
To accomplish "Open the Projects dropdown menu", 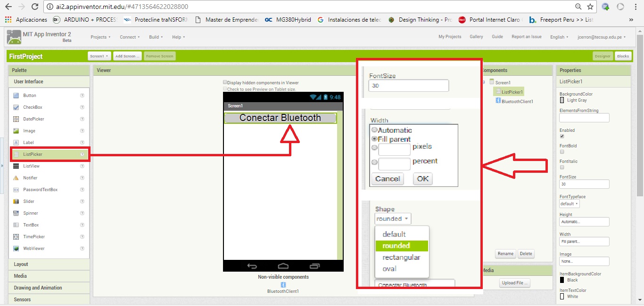I will [100, 37].
